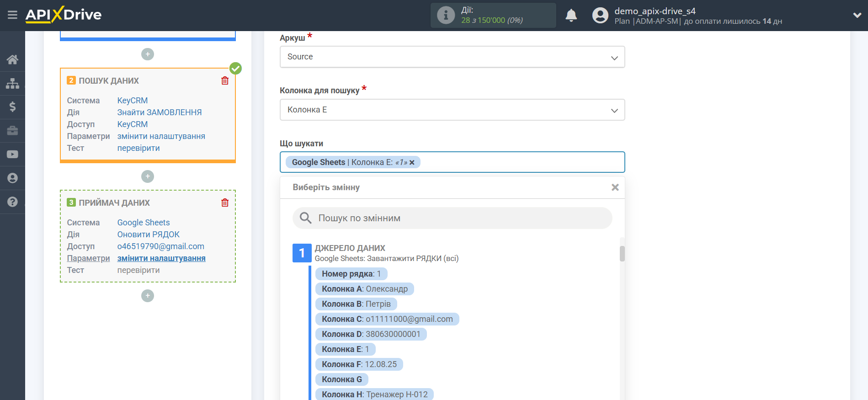Click the ДЖЕРЕЛО ДАНИХ section header

pos(350,248)
